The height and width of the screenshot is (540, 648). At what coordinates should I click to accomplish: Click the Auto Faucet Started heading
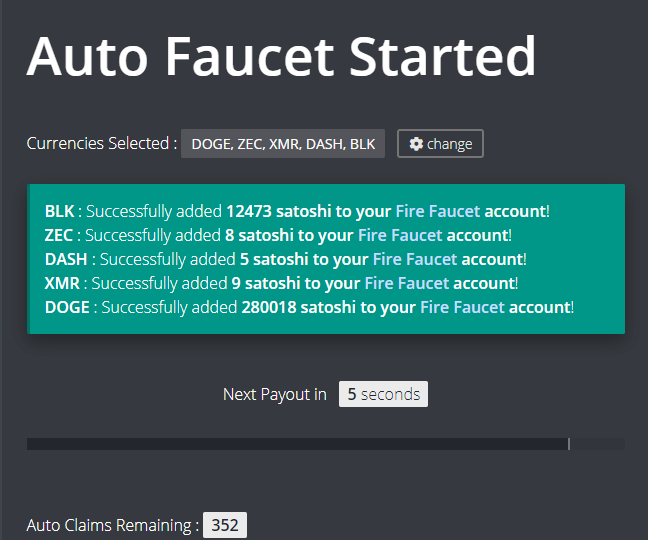[x=281, y=57]
